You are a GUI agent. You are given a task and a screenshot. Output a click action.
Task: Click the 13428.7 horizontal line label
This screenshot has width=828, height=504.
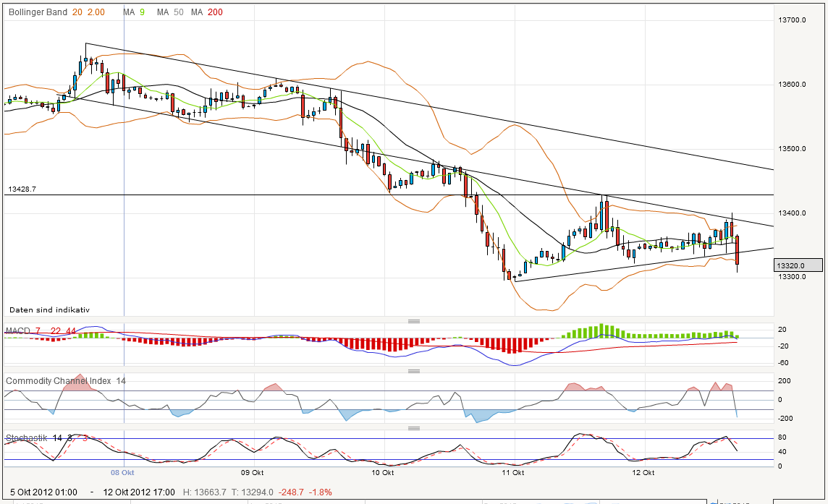(x=22, y=188)
